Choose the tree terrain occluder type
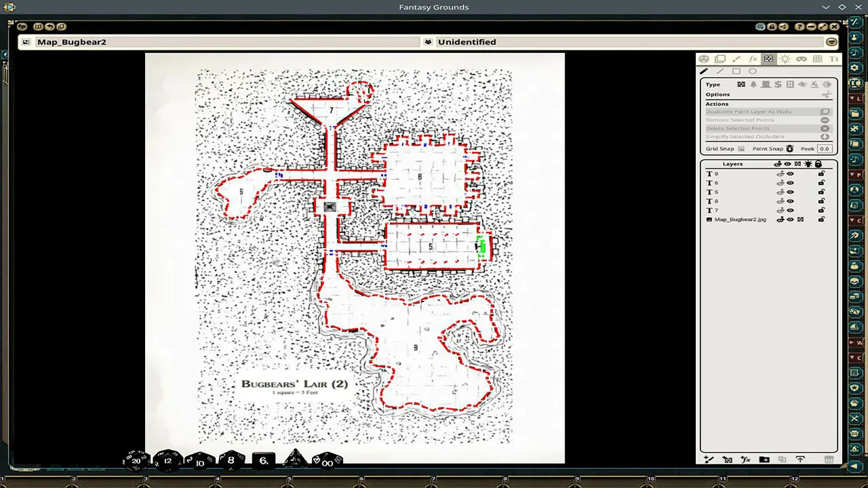The height and width of the screenshot is (488, 868). pyautogui.click(x=753, y=85)
